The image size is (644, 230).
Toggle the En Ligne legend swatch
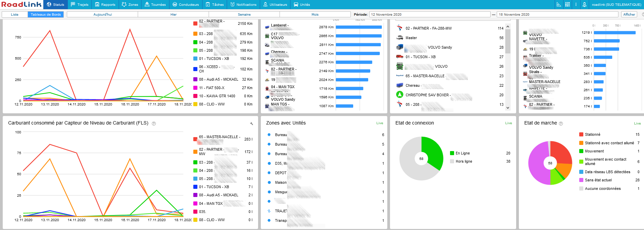452,153
